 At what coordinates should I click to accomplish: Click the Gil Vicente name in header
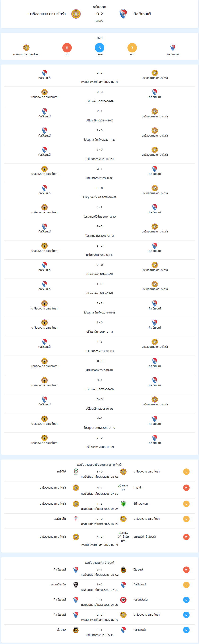142,14
